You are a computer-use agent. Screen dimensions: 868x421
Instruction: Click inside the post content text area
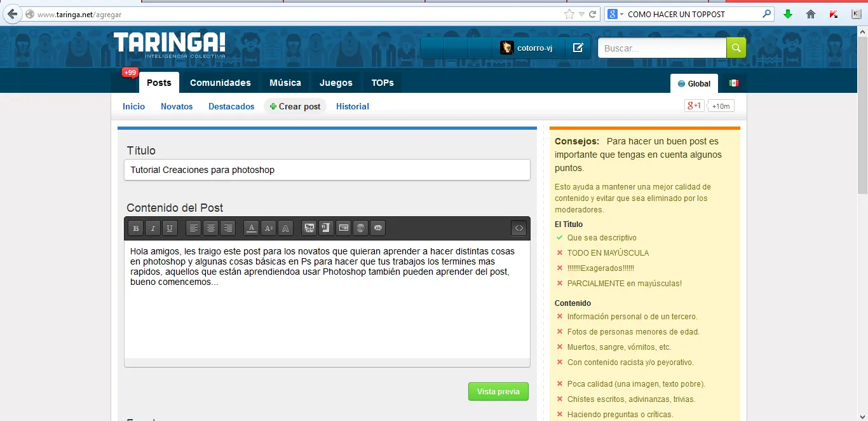coord(327,299)
